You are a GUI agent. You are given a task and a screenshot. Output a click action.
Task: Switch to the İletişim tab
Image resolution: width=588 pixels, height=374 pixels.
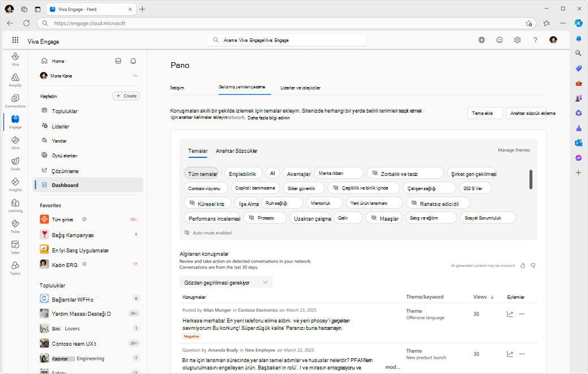click(x=177, y=88)
